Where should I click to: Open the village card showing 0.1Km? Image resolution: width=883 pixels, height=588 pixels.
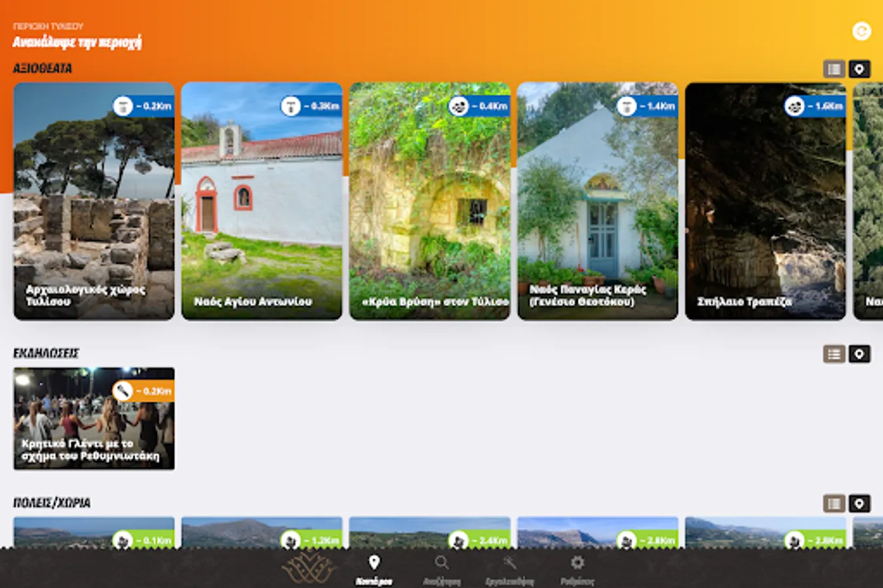94,532
